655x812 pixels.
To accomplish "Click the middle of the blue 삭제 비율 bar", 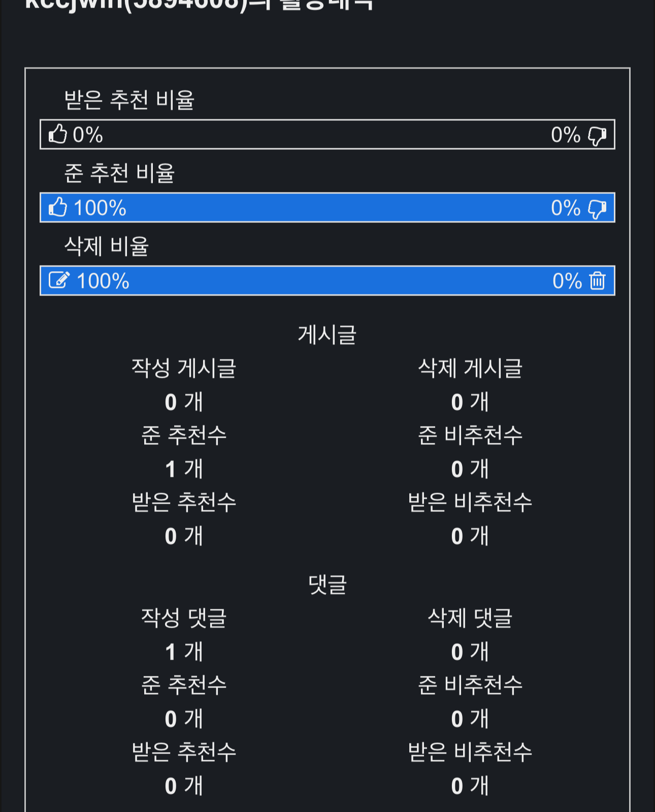I will (x=327, y=281).
